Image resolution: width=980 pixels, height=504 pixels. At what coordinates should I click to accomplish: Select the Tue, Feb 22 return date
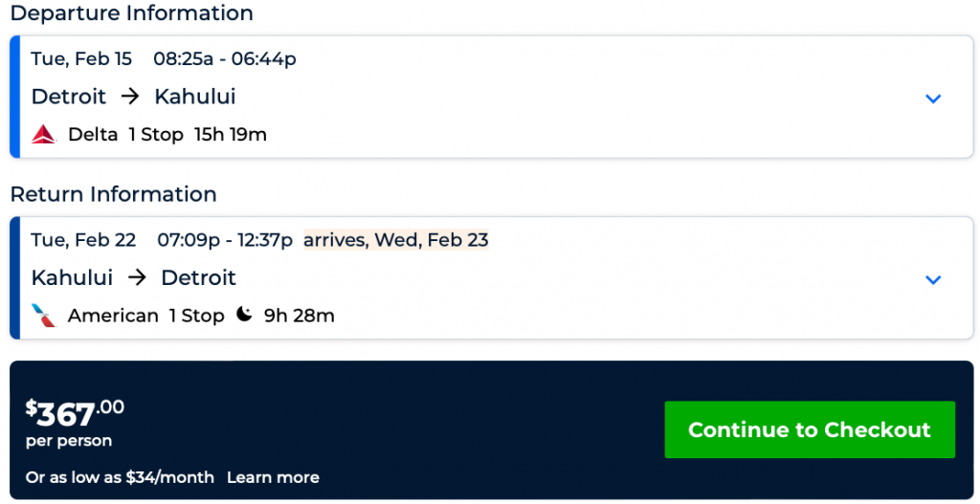point(83,240)
